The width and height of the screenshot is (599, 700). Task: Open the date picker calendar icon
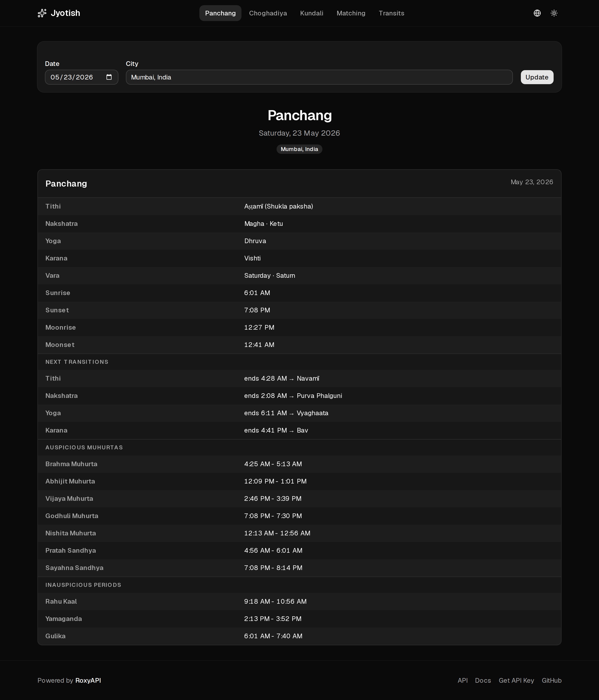click(109, 77)
